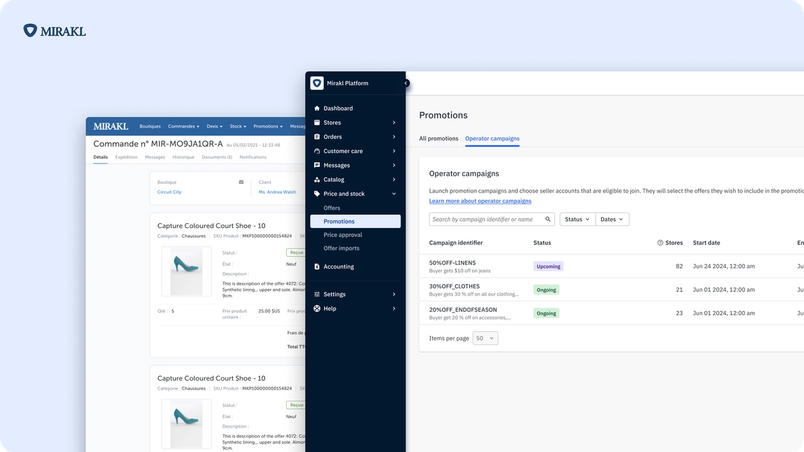Click the Stores column help icon

[x=660, y=243]
